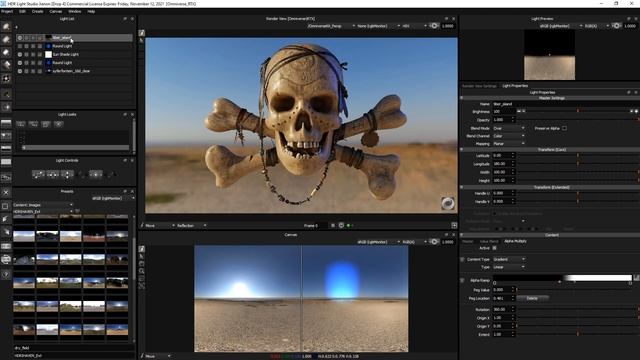Image resolution: width=640 pixels, height=360 pixels.
Task: Click fourth button in Light Looks toolbar
Action: point(58,124)
